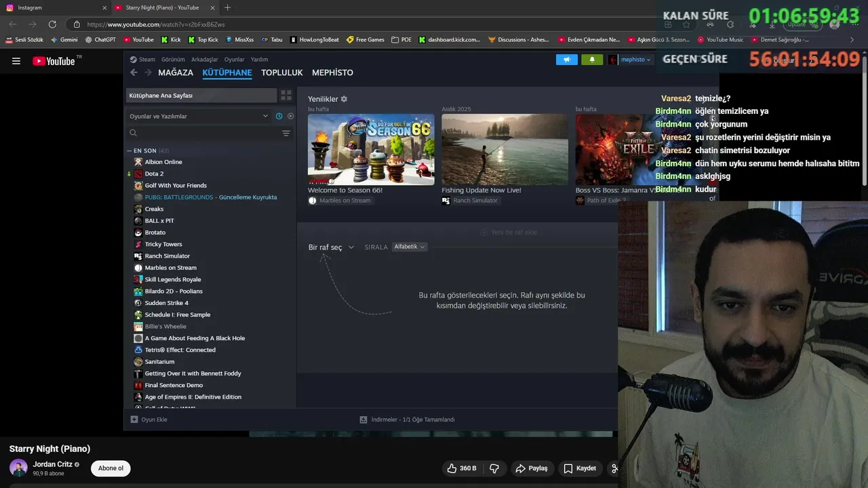Open the Fishing Update Now Live thumbnail
The width and height of the screenshot is (868, 488).
point(505,149)
